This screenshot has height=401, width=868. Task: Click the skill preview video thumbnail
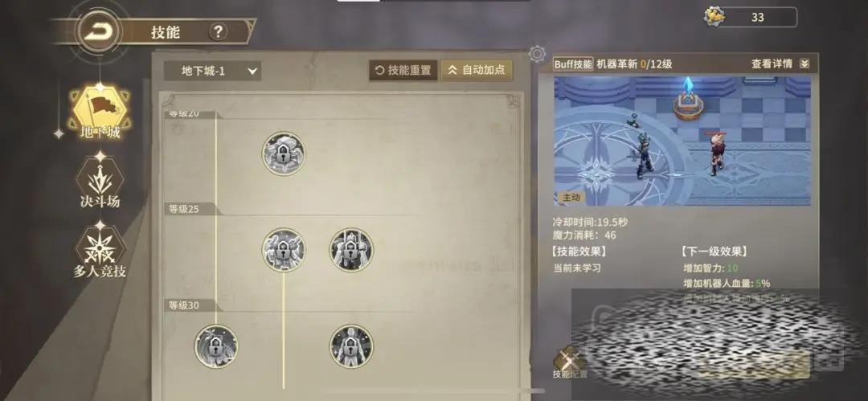[x=682, y=141]
